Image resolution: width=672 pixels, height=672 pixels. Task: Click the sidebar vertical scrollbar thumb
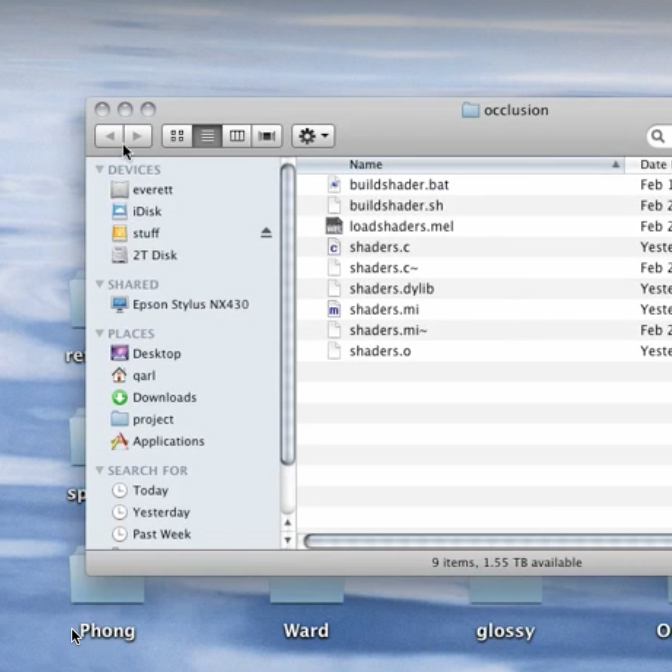pos(288,315)
